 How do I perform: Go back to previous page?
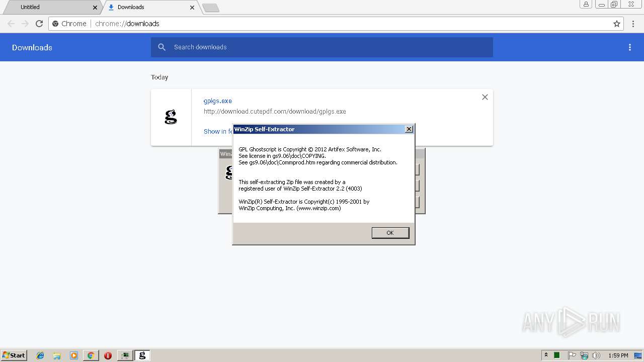pos(11,24)
